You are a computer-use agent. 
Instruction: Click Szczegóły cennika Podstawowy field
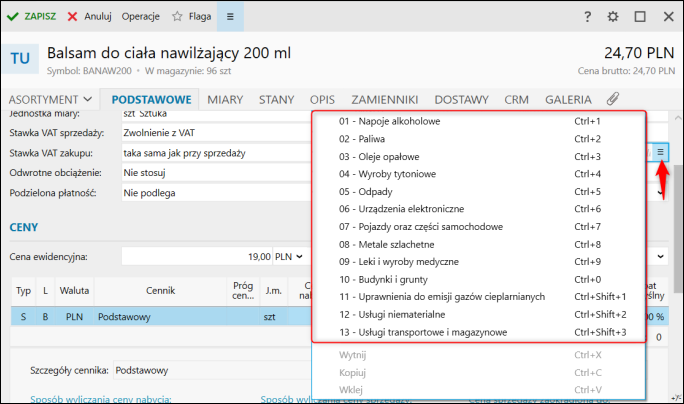click(x=212, y=370)
